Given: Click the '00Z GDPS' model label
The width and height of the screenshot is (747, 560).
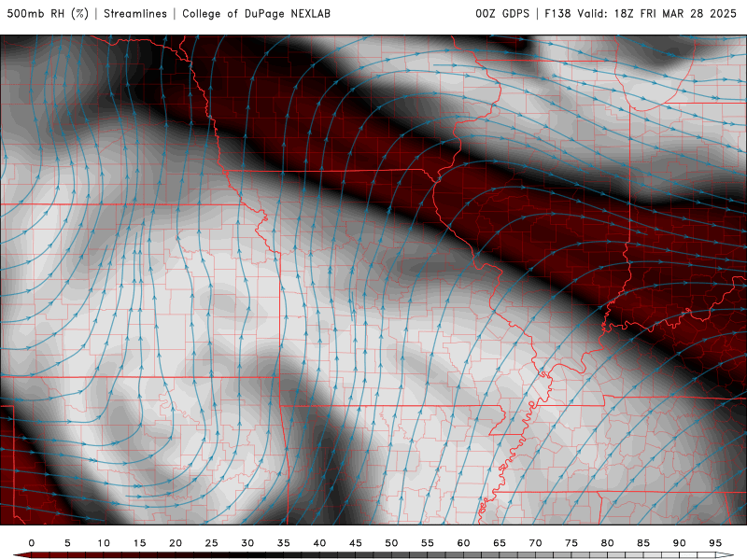Looking at the screenshot, I should [502, 14].
